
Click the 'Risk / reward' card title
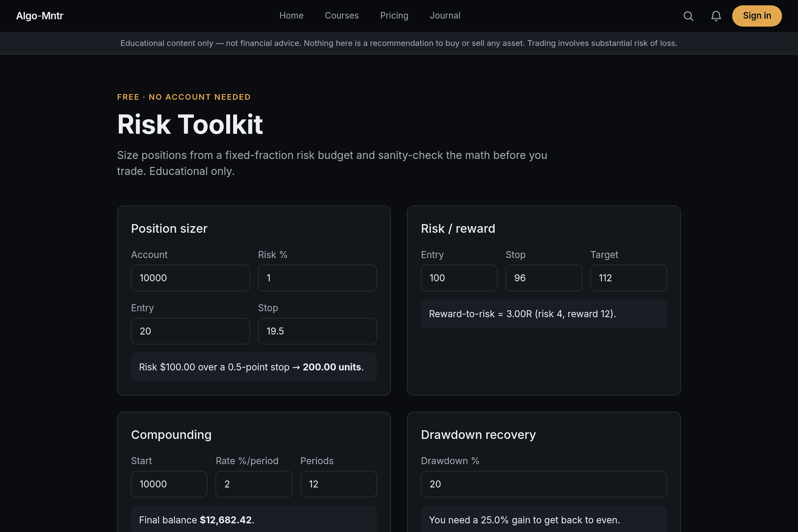click(458, 229)
